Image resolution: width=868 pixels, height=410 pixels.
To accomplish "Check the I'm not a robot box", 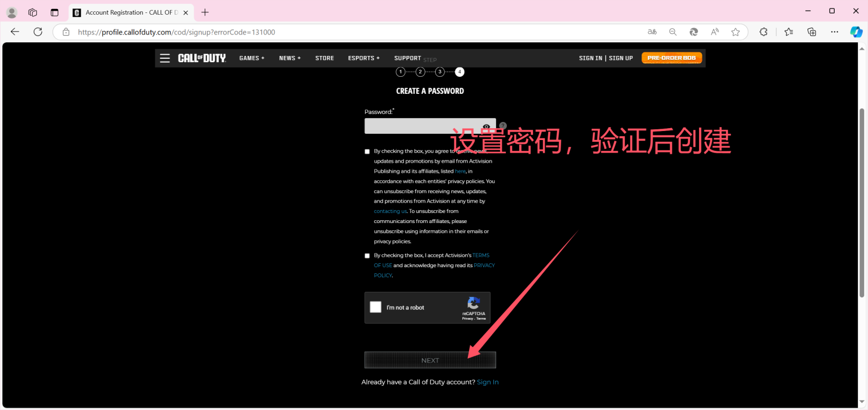I will [375, 307].
